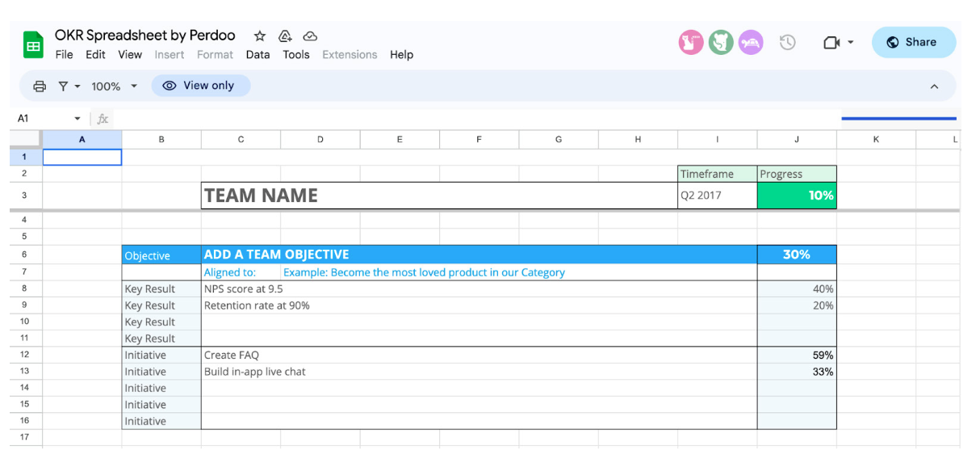The height and width of the screenshot is (463, 980).
Task: Print using the printer icon
Action: (x=40, y=86)
